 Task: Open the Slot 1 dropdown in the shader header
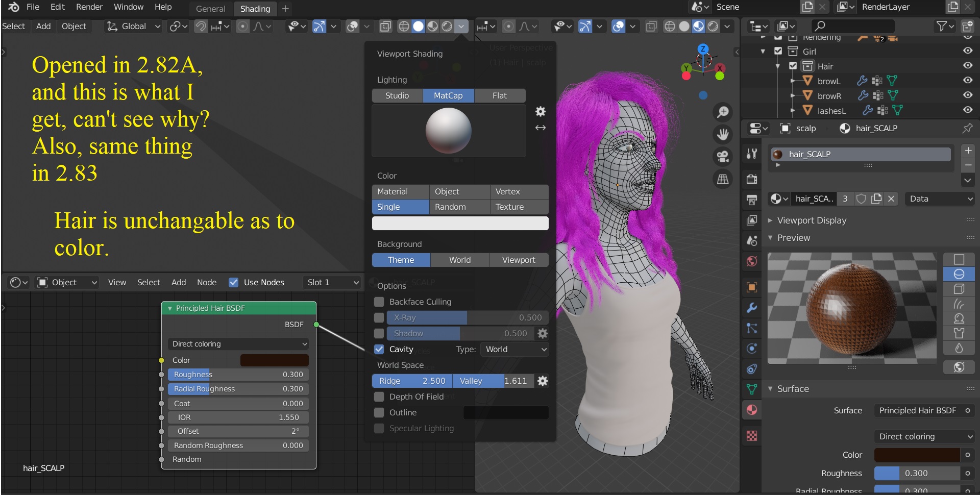(x=331, y=282)
